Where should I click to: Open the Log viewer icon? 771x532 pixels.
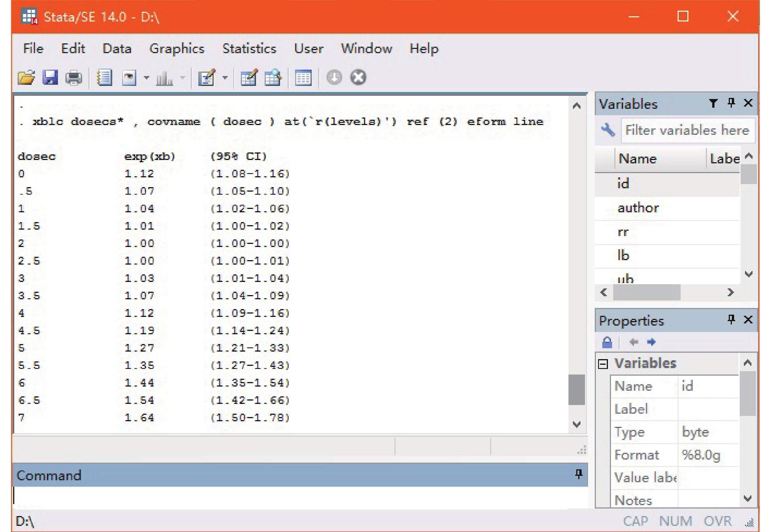coord(104,78)
